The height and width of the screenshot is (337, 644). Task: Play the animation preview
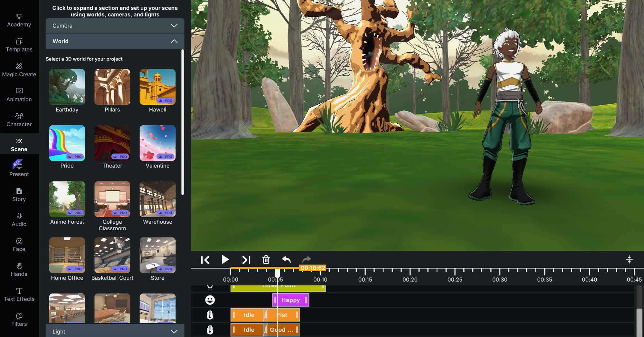coord(225,260)
